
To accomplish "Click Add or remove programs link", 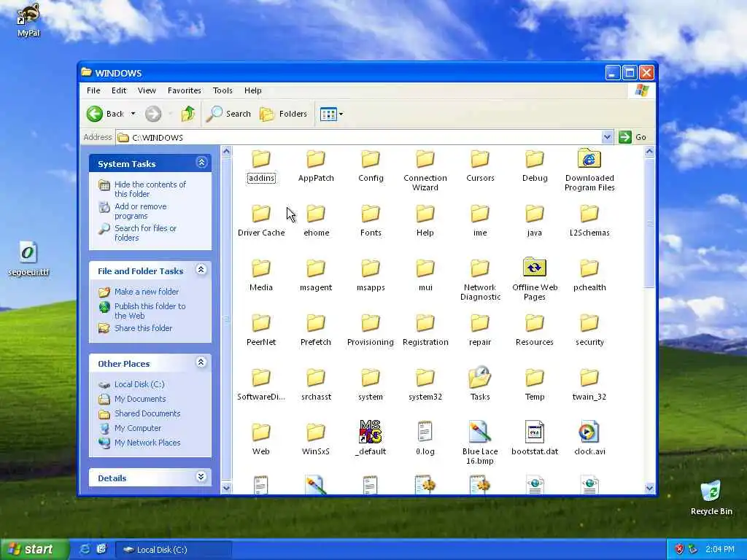I will point(141,211).
